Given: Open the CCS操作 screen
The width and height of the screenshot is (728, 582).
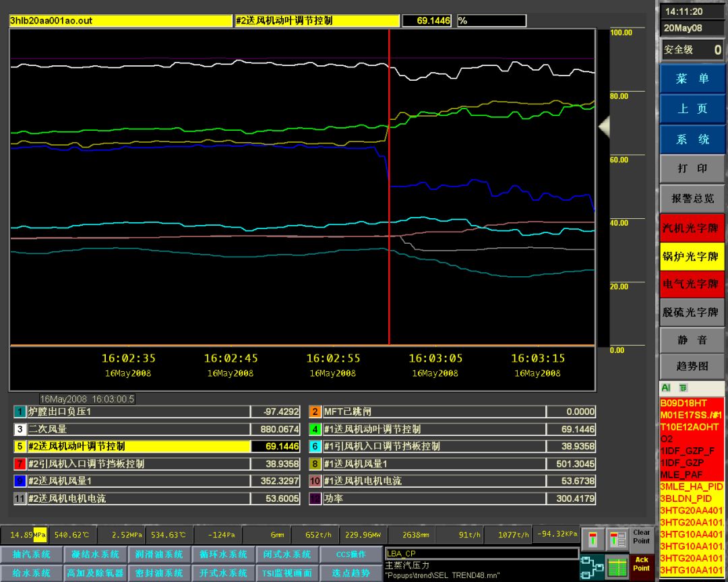Looking at the screenshot, I should (351, 554).
